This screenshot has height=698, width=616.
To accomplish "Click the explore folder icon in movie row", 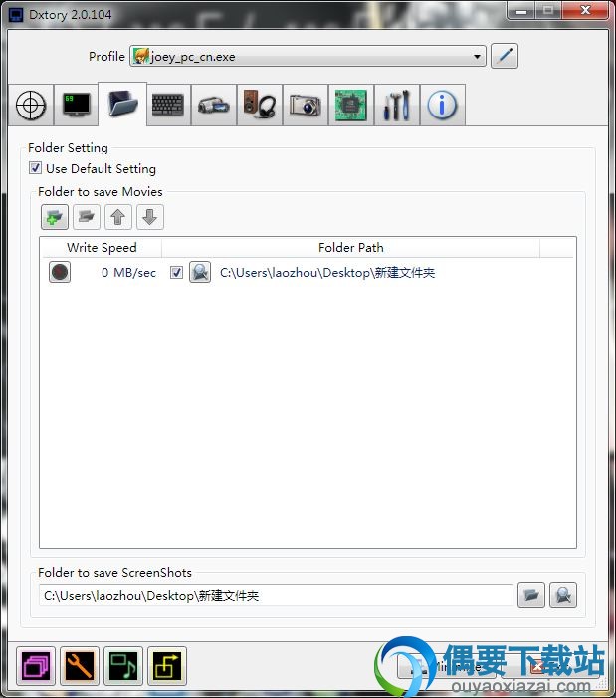I will click(x=200, y=272).
